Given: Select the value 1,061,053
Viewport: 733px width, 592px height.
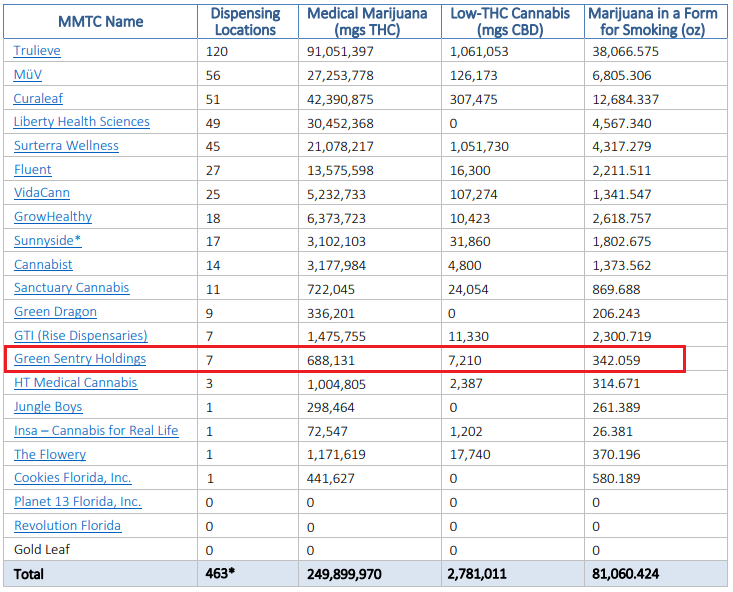Looking at the screenshot, I should (x=479, y=51).
